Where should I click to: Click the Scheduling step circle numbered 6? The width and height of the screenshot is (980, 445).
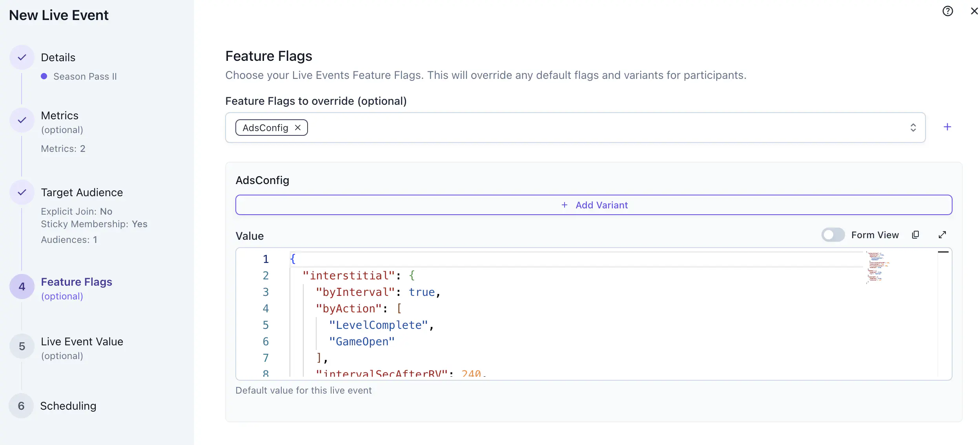[22, 406]
